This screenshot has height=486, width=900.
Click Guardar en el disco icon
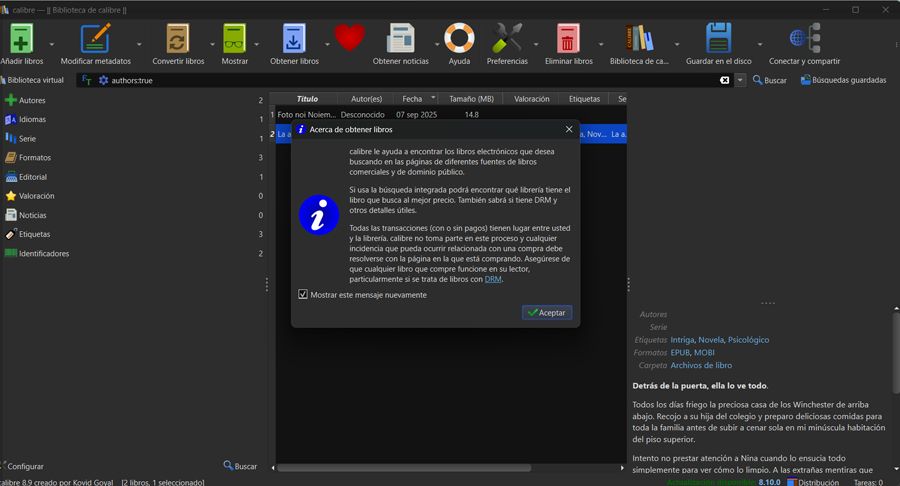point(719,39)
